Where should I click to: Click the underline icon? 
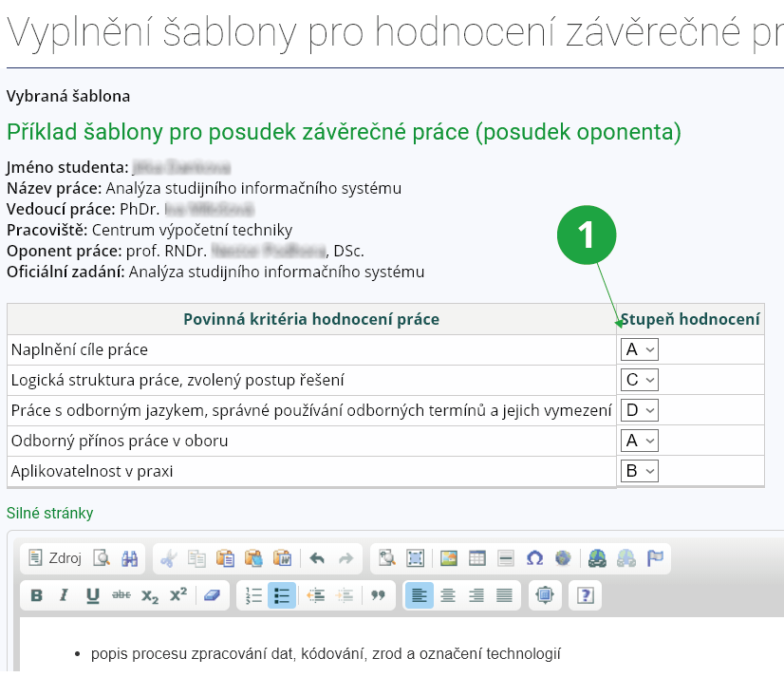(x=92, y=595)
